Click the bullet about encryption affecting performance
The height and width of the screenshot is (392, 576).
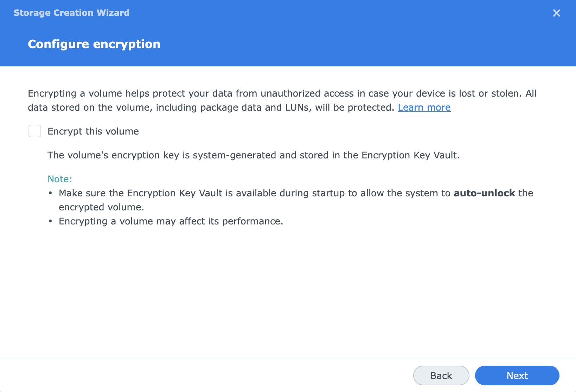tap(171, 221)
